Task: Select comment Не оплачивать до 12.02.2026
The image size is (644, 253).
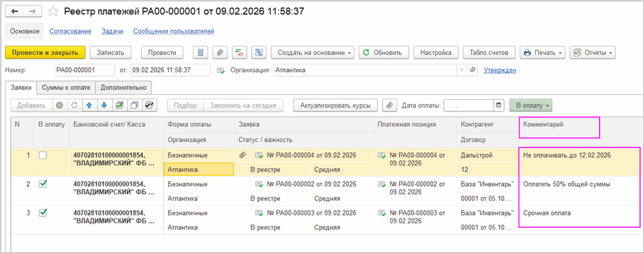Action: tap(567, 155)
